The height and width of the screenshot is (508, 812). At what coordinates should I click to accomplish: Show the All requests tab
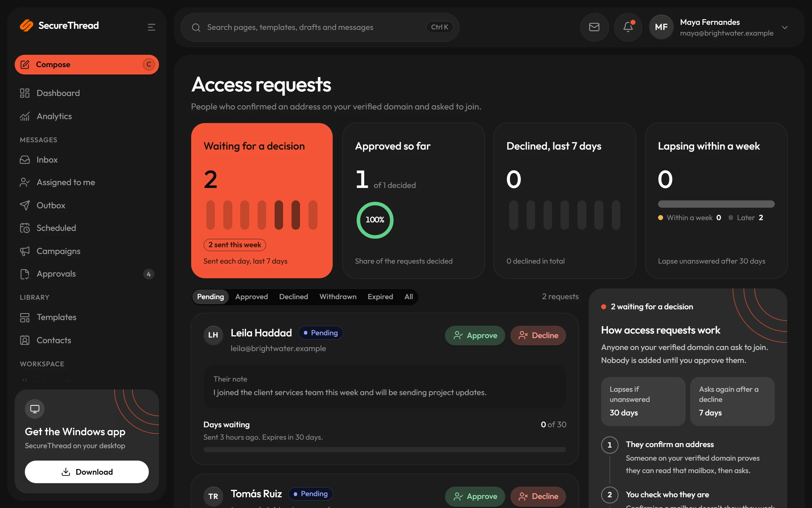pos(408,297)
